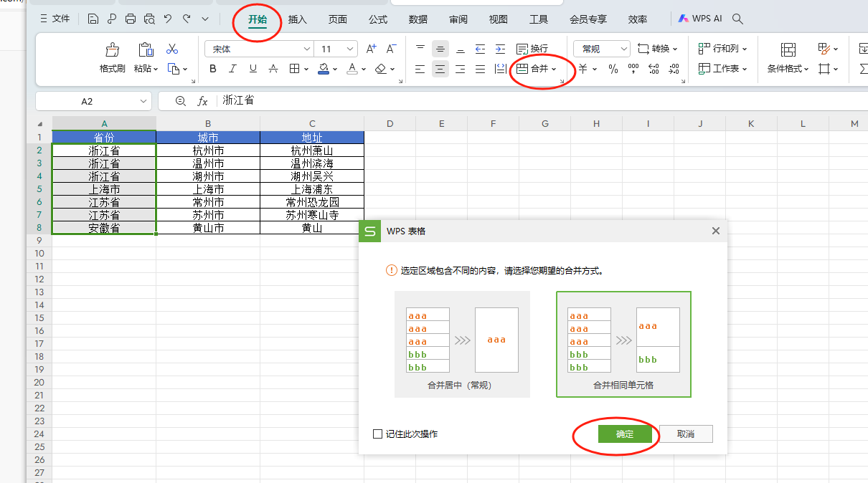The width and height of the screenshot is (868, 483).
Task: Increase font size with A+ icon
Action: pyautogui.click(x=371, y=49)
